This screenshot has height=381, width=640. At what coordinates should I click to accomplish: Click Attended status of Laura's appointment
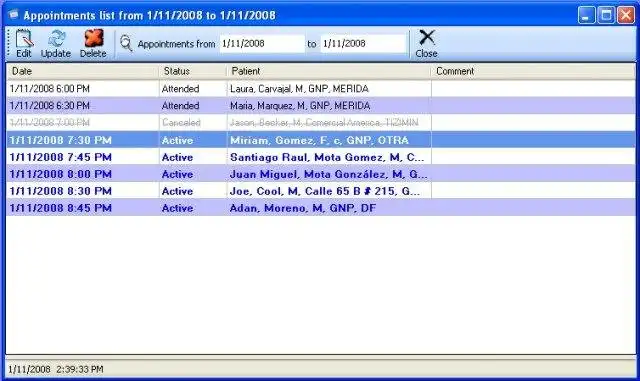tap(180, 89)
